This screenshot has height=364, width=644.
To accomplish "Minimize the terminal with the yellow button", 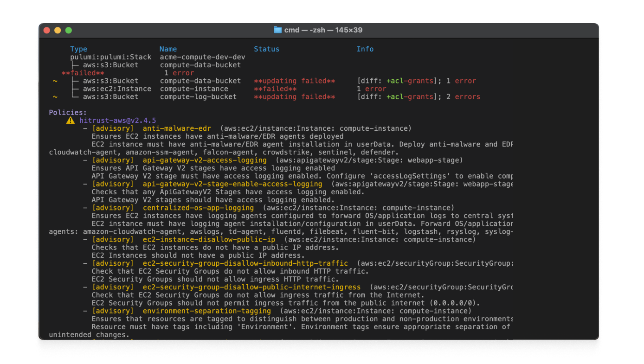I will pos(58,30).
